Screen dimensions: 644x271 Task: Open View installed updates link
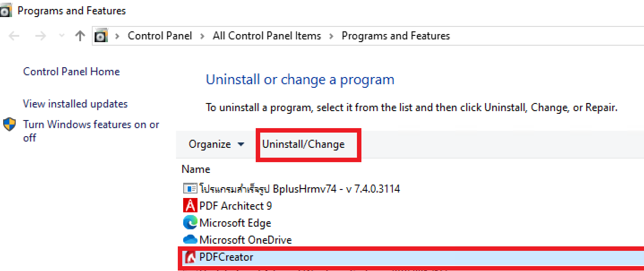(75, 104)
